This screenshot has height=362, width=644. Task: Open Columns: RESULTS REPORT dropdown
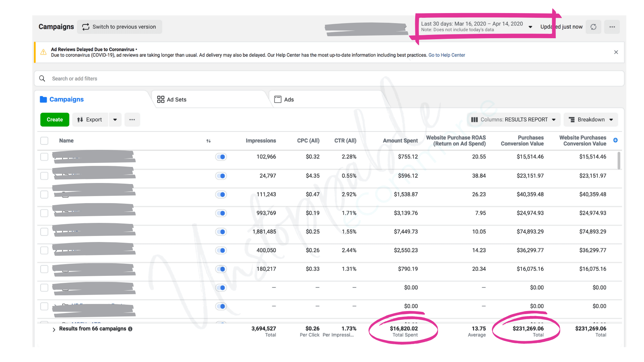(514, 120)
